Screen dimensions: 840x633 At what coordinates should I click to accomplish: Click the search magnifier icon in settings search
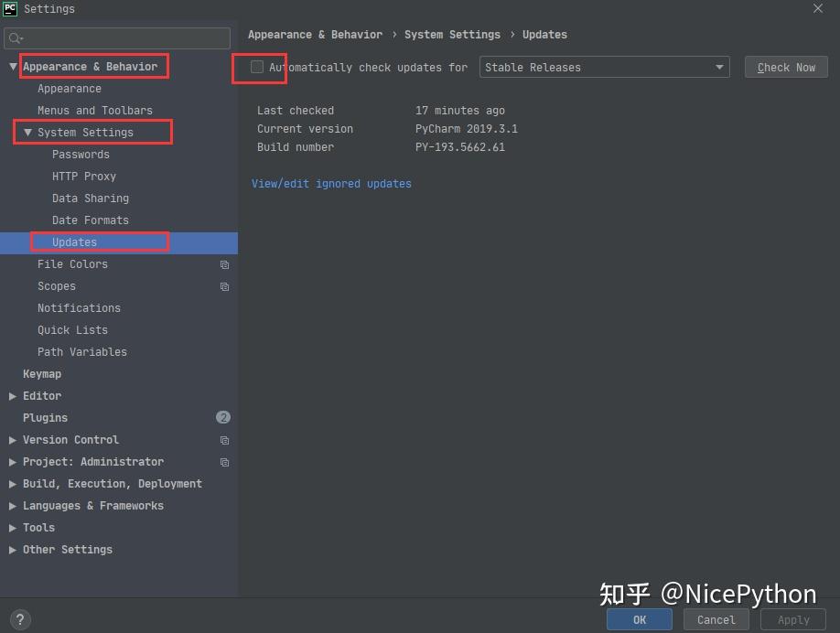(x=16, y=38)
